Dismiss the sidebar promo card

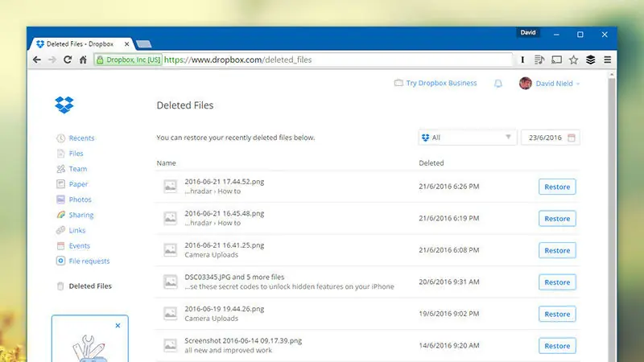pyautogui.click(x=118, y=326)
